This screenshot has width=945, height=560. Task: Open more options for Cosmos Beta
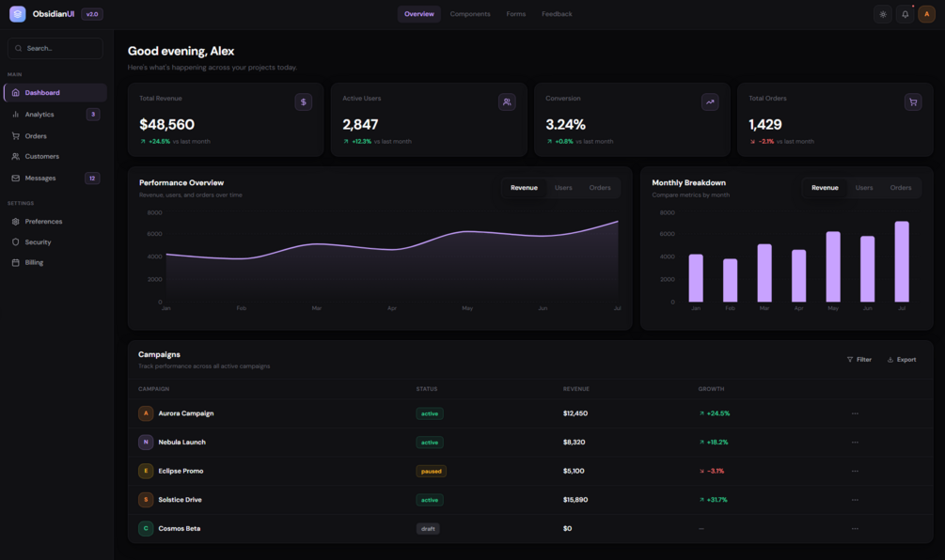pos(855,529)
